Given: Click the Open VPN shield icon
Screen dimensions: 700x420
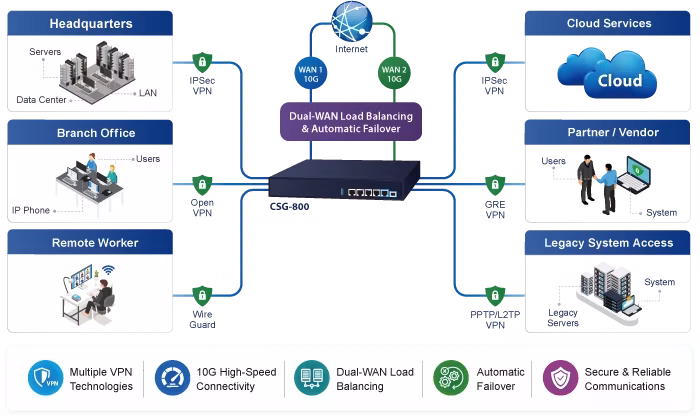Looking at the screenshot, I should [202, 185].
